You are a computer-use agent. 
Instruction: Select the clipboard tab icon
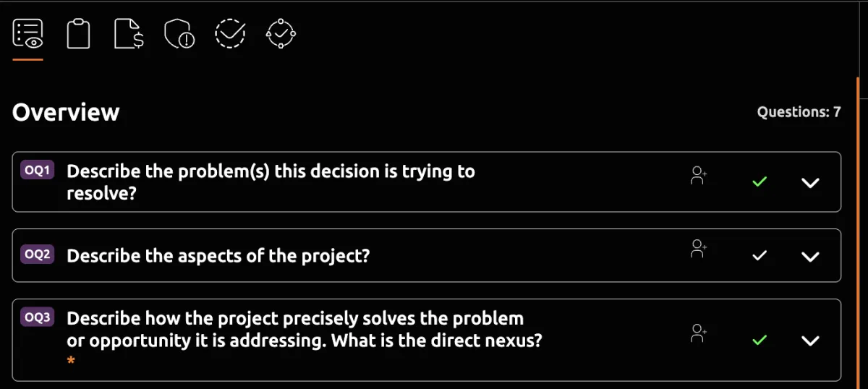78,33
